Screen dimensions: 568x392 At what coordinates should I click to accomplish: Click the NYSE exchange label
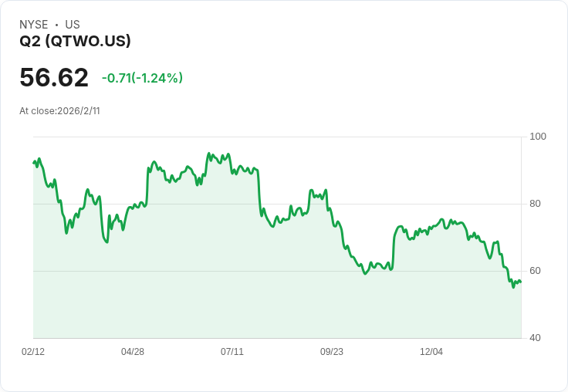pyautogui.click(x=34, y=25)
